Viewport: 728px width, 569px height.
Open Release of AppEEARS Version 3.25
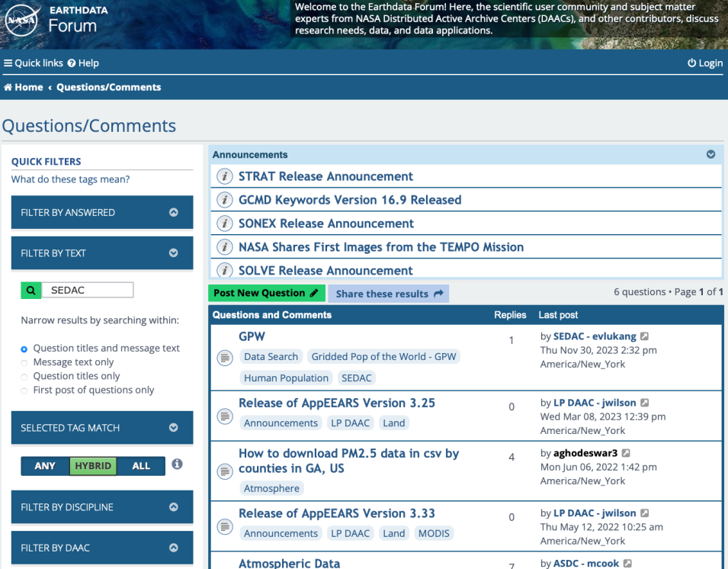click(337, 403)
